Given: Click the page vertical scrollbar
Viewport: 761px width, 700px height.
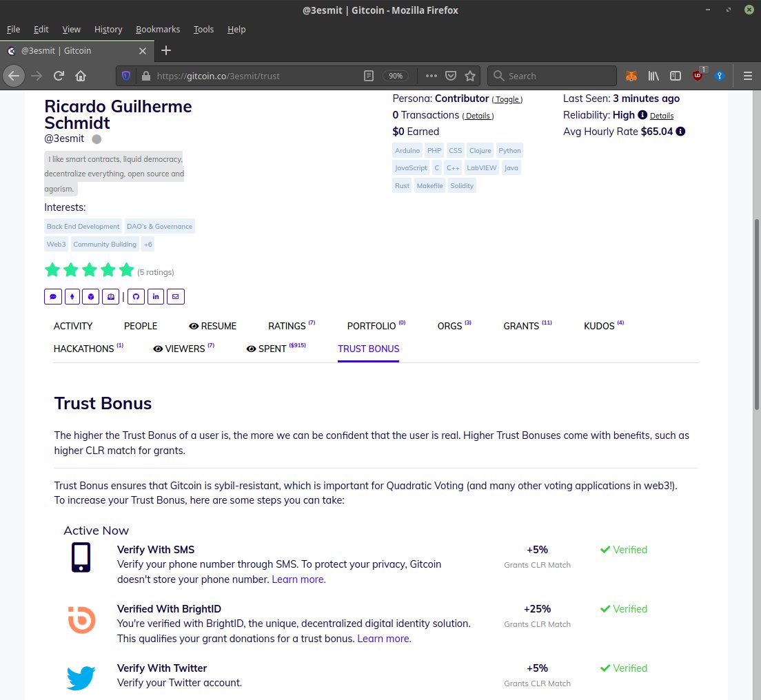Looking at the screenshot, I should [x=756, y=316].
